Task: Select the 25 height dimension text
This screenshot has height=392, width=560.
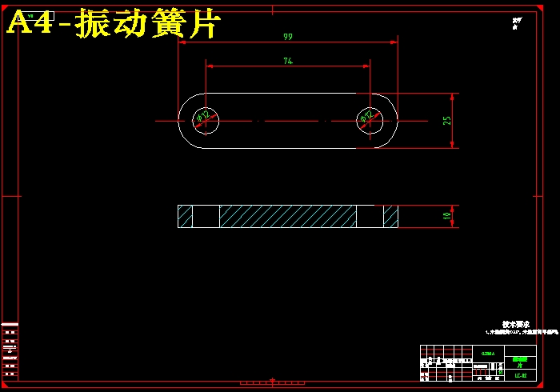Action: (447, 120)
